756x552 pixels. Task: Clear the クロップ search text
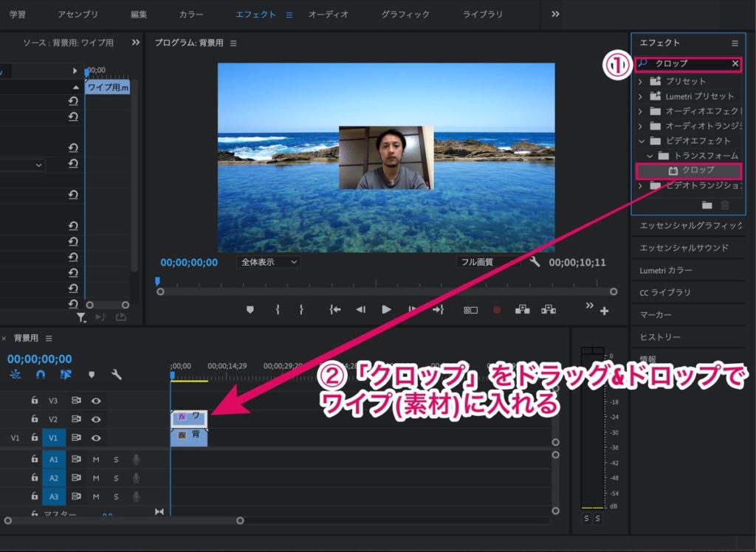[735, 63]
